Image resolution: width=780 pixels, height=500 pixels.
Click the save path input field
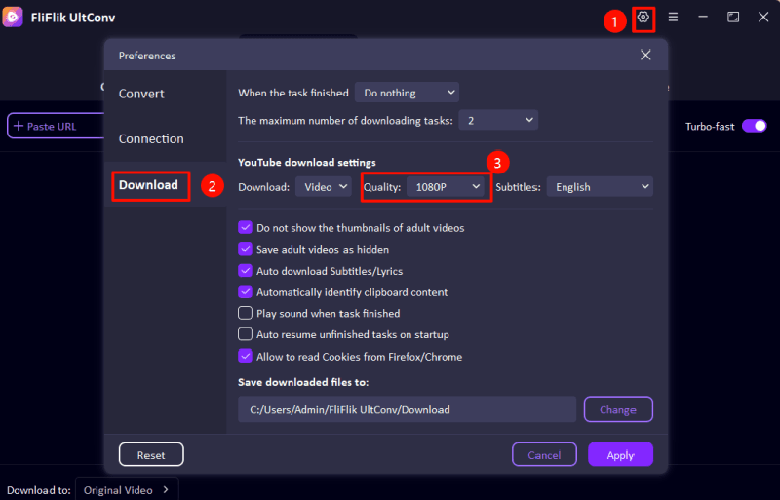[x=407, y=409]
